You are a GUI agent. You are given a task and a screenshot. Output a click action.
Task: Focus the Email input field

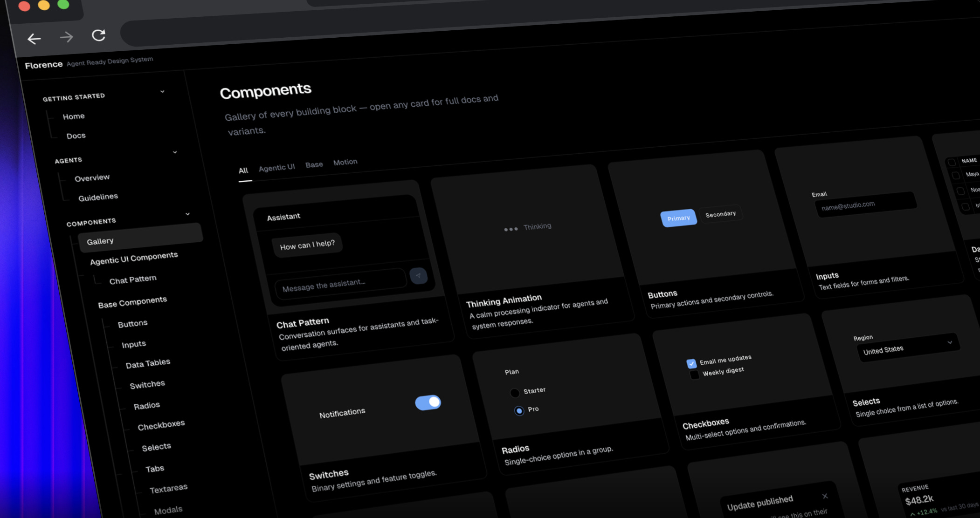[x=866, y=204]
